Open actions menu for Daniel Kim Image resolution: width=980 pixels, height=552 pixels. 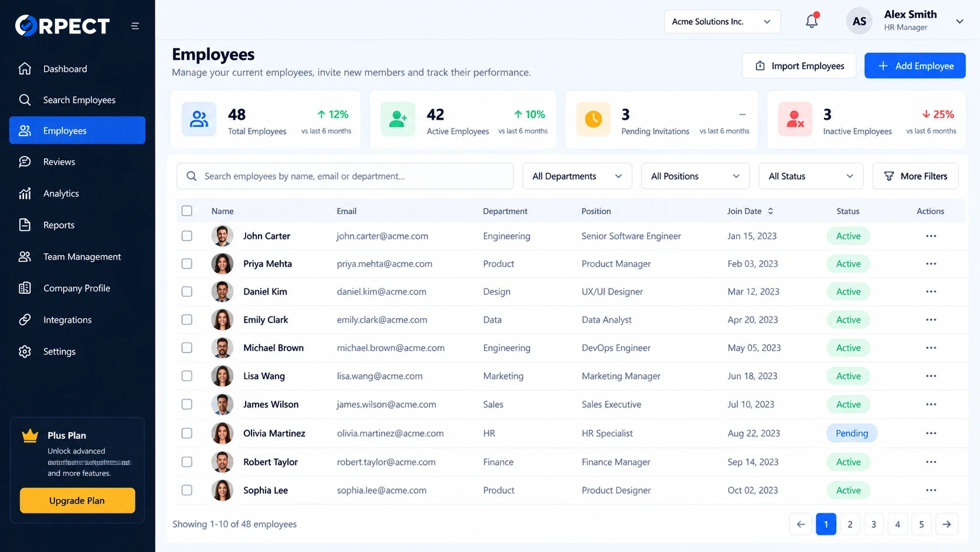[931, 292]
